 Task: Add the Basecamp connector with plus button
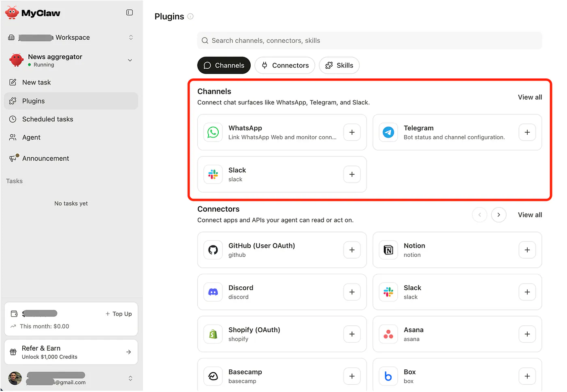coord(352,376)
